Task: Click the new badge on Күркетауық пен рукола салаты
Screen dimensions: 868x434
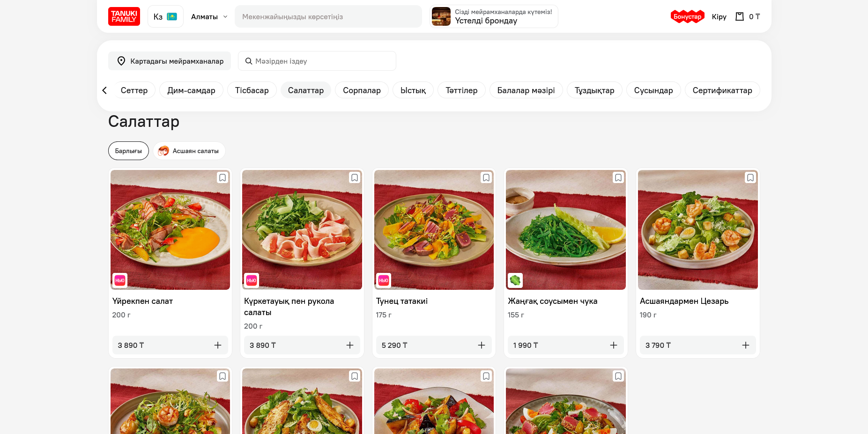Action: 252,280
